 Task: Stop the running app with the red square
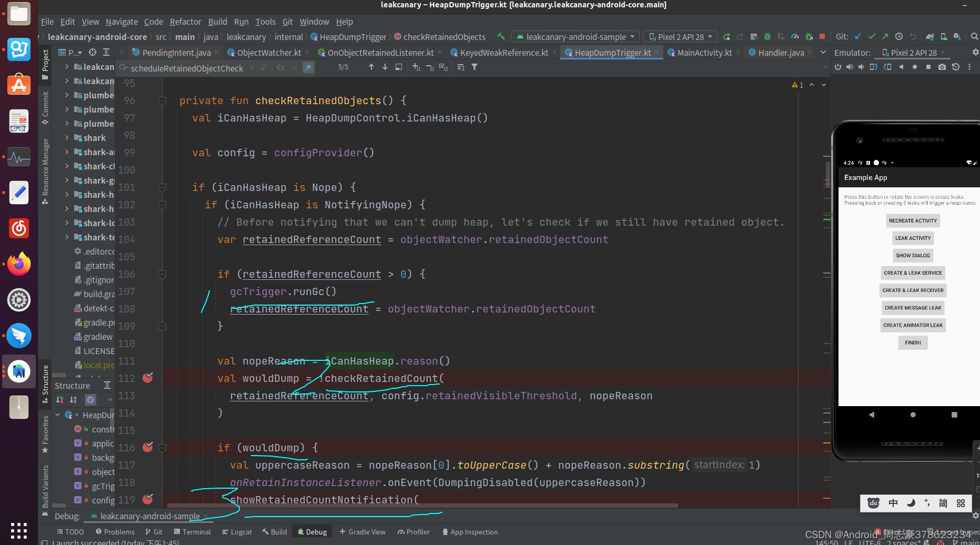tap(822, 36)
